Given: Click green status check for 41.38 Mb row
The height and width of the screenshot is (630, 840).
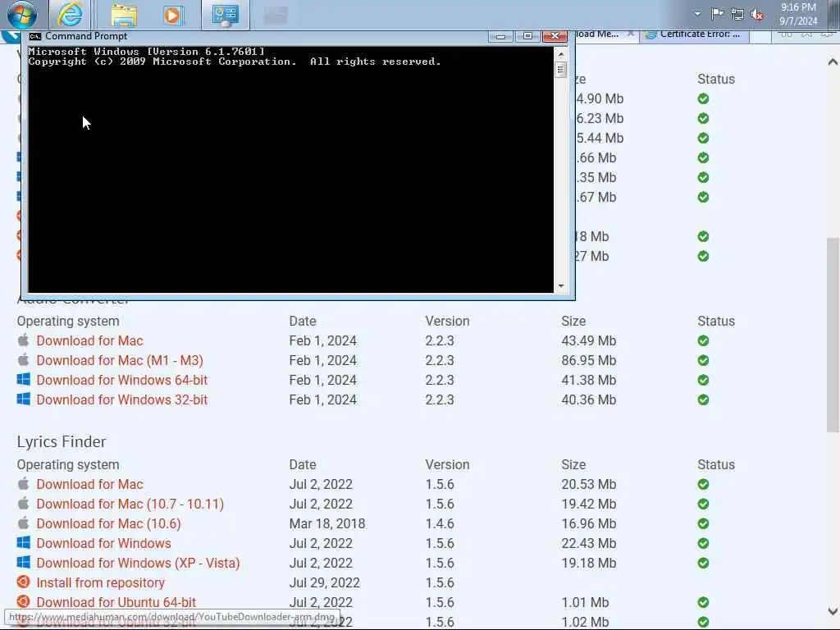Looking at the screenshot, I should tap(703, 381).
